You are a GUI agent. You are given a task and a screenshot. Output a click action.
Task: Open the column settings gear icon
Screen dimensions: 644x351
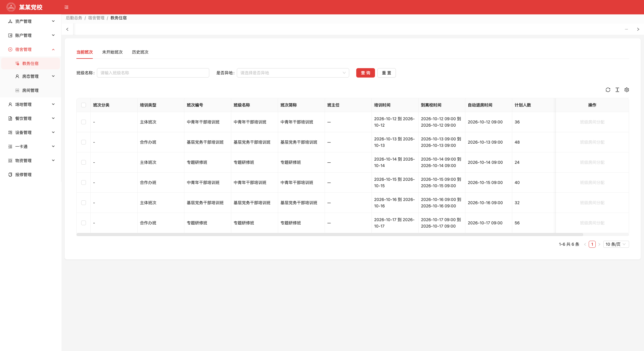tap(627, 90)
